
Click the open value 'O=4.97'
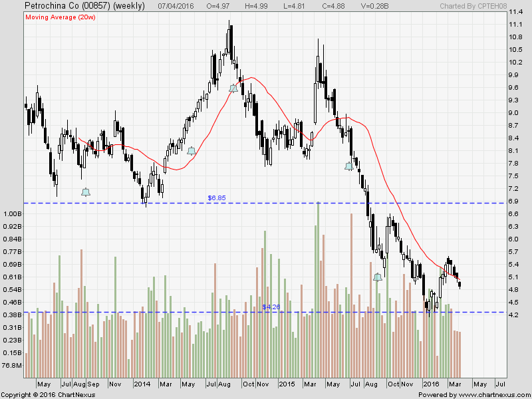tap(218, 6)
